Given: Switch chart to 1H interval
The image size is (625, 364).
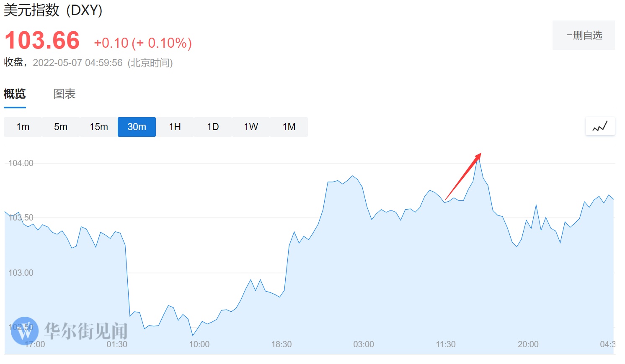Looking at the screenshot, I should pyautogui.click(x=175, y=127).
